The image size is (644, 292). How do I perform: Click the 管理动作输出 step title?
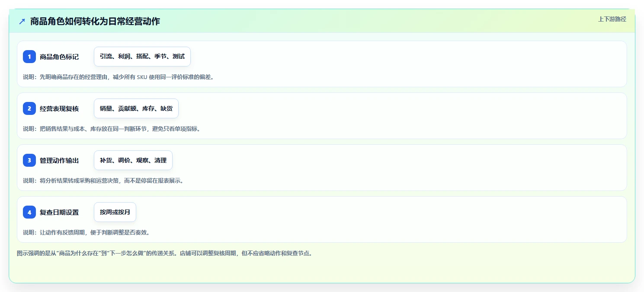click(59, 161)
